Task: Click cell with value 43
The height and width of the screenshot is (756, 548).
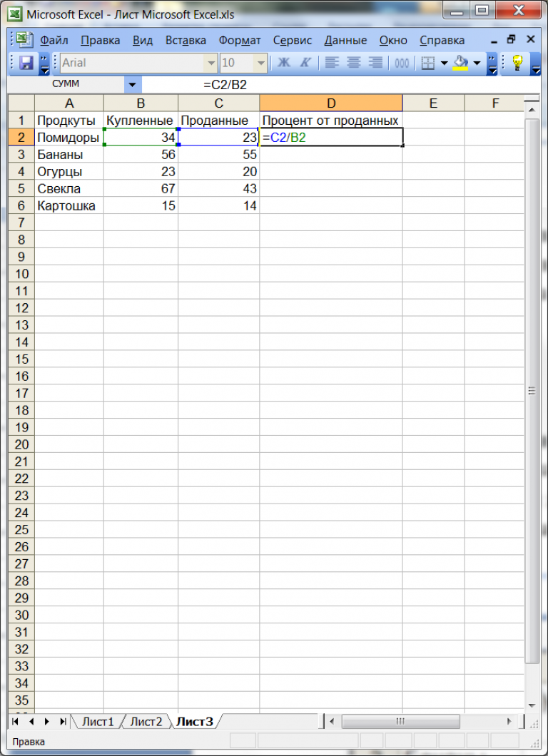Action: (x=218, y=188)
